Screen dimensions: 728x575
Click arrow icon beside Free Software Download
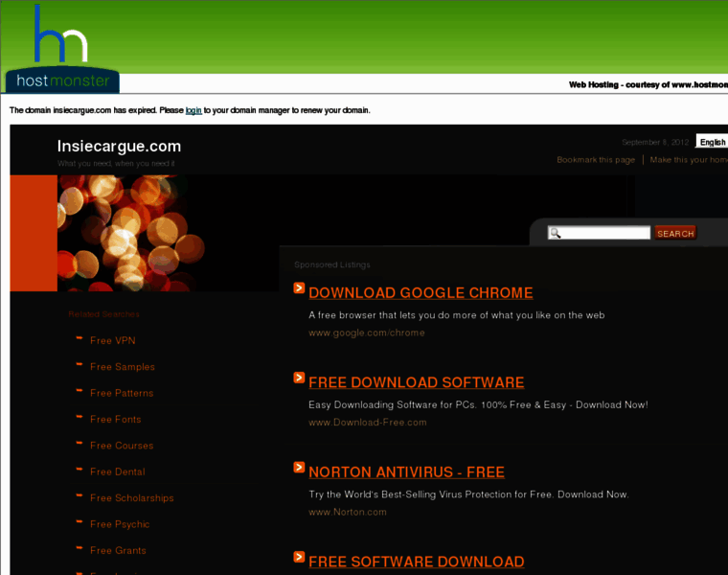(x=299, y=557)
